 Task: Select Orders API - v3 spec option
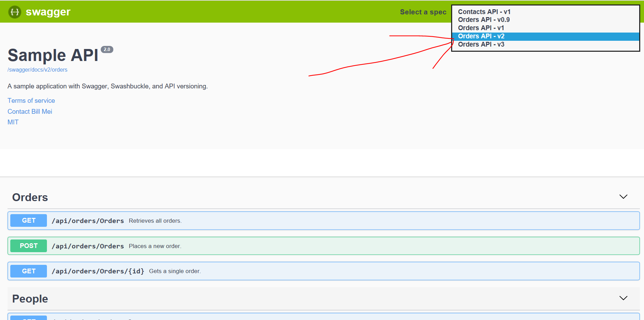tap(546, 45)
